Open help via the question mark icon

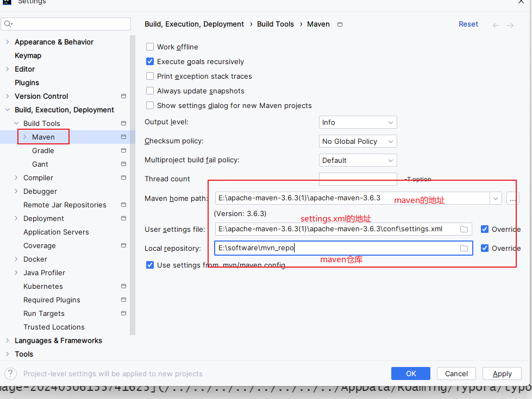click(x=10, y=373)
